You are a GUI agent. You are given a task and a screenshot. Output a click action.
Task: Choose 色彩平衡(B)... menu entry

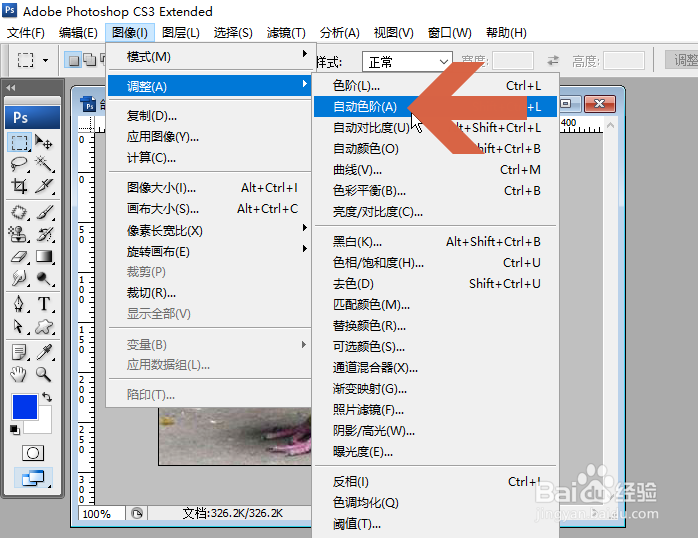pos(435,190)
